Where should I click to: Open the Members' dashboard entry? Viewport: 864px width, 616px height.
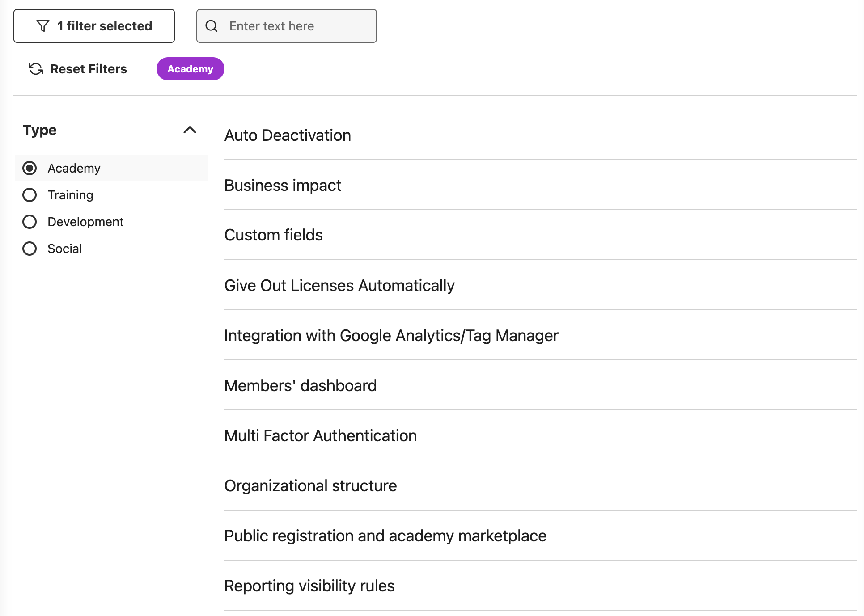tap(301, 386)
